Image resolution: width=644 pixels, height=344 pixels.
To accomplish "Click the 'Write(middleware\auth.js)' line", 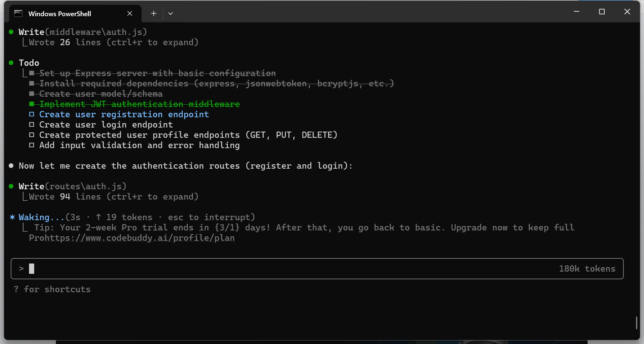I will 83,32.
